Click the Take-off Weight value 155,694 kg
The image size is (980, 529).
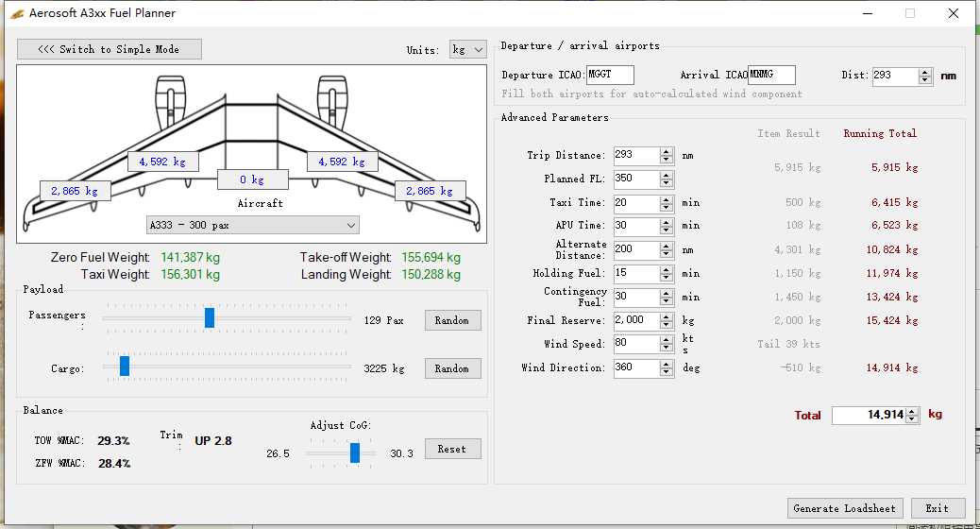(x=431, y=257)
